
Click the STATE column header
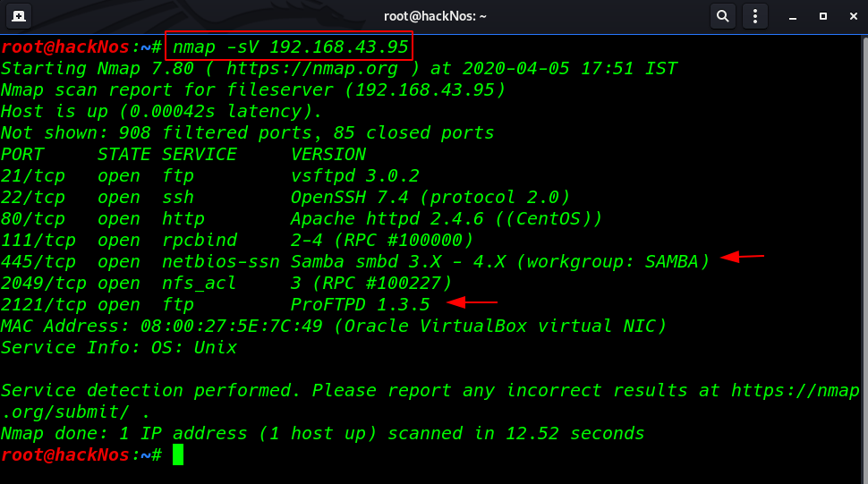(x=124, y=155)
